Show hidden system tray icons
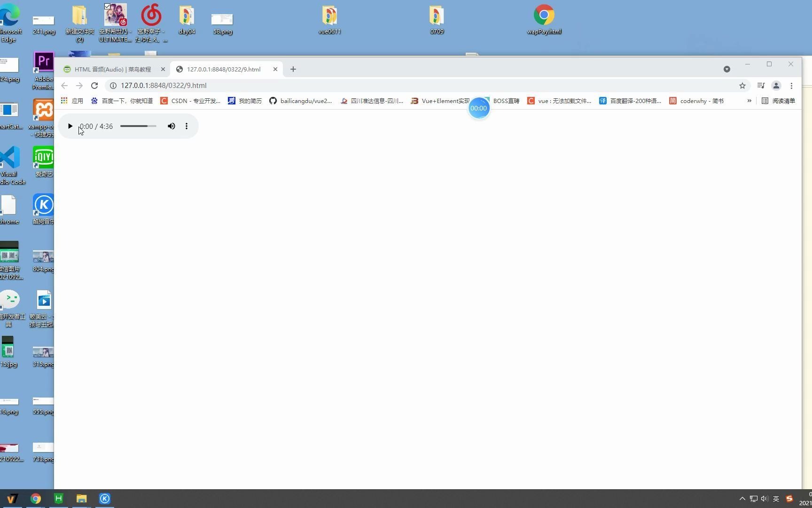The height and width of the screenshot is (508, 812). point(742,499)
